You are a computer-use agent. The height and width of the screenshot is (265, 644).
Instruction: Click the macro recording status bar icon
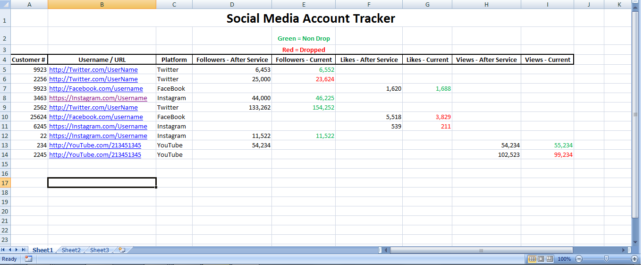pos(28,259)
